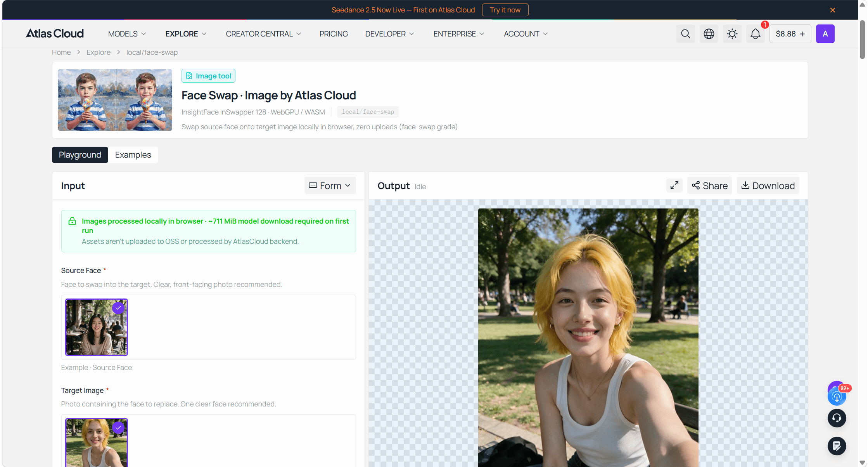Toggle the light/dark theme sun icon
This screenshot has height=467, width=868.
(732, 34)
